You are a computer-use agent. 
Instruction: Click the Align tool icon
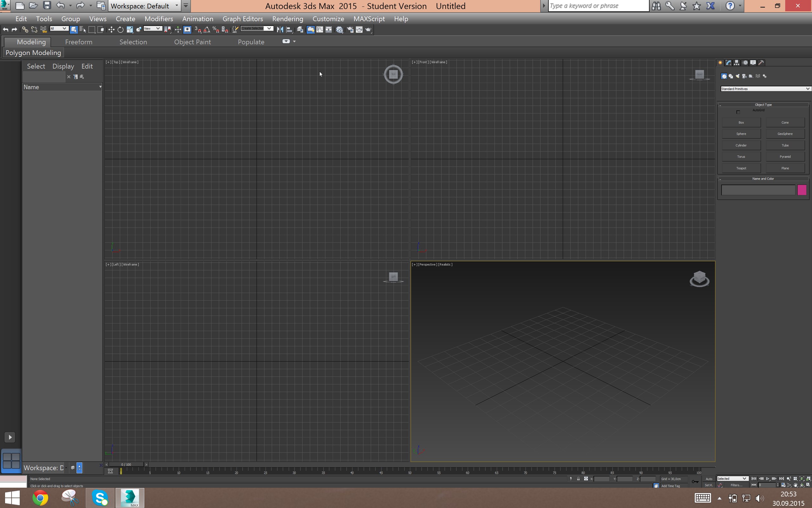pyautogui.click(x=289, y=30)
